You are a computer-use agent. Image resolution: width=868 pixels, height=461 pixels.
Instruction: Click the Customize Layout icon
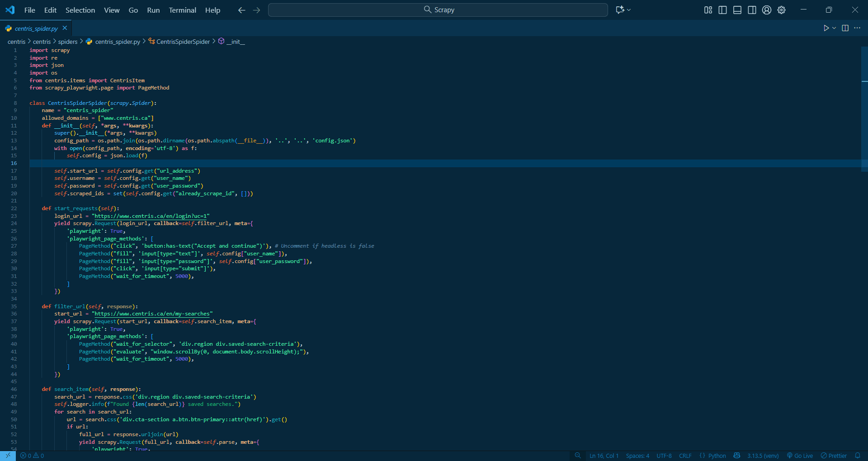[x=708, y=10]
